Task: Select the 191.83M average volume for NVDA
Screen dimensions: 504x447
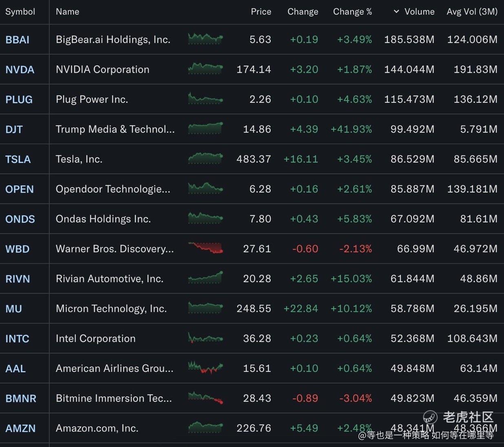Action: (x=476, y=69)
